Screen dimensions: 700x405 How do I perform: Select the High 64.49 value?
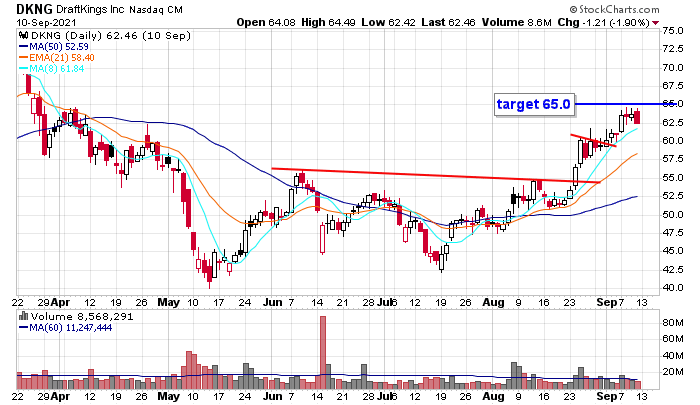coord(328,22)
